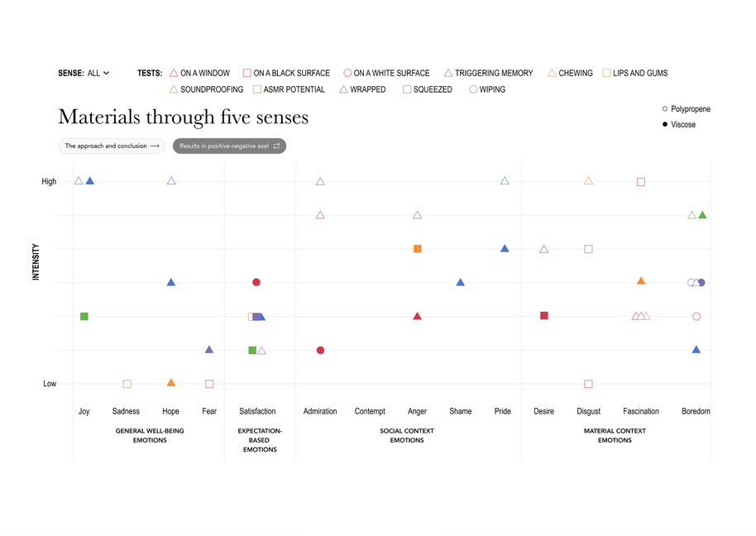Select the Wiping circle legend item
756x536 pixels.
tap(487, 89)
